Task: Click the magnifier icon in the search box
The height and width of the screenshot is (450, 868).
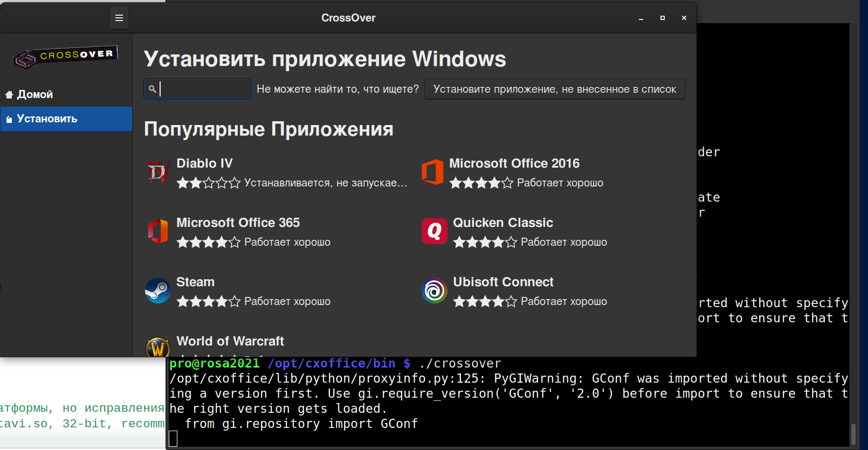Action: pos(153,89)
